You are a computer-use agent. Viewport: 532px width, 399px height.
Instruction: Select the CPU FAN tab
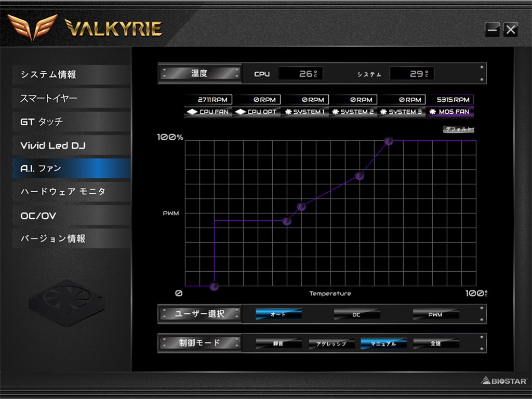tap(208, 112)
